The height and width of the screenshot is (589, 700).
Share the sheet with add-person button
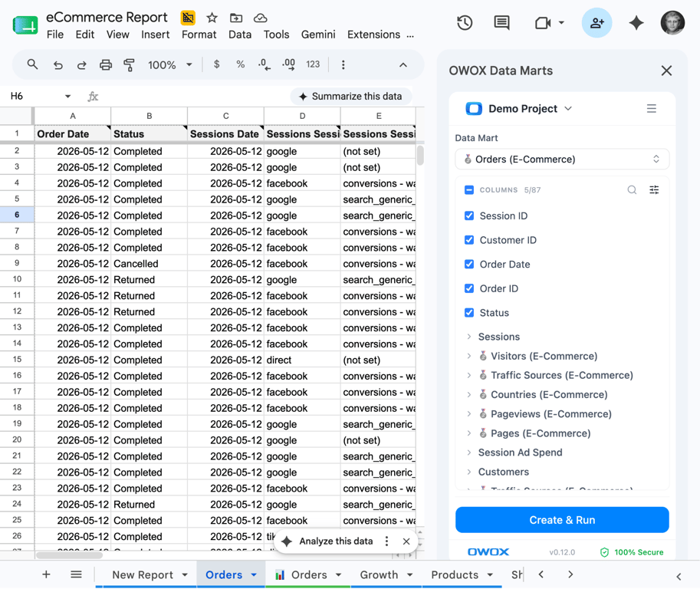[596, 23]
